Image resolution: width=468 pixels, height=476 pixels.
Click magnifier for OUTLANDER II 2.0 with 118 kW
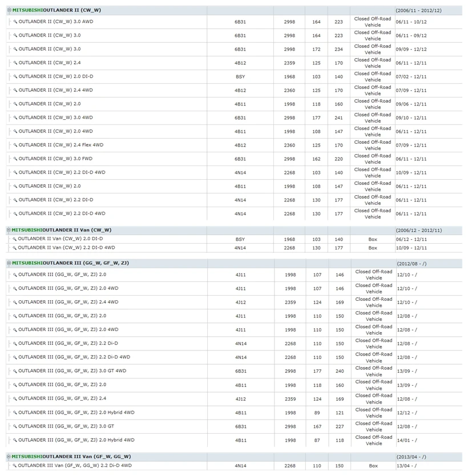[x=15, y=104]
